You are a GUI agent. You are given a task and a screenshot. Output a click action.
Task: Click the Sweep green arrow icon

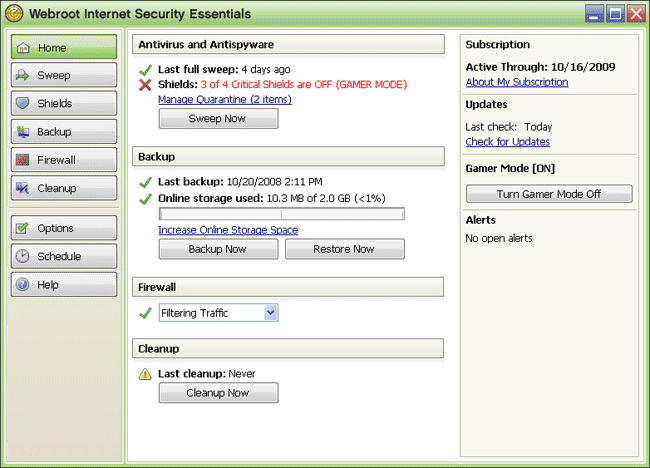[22, 75]
